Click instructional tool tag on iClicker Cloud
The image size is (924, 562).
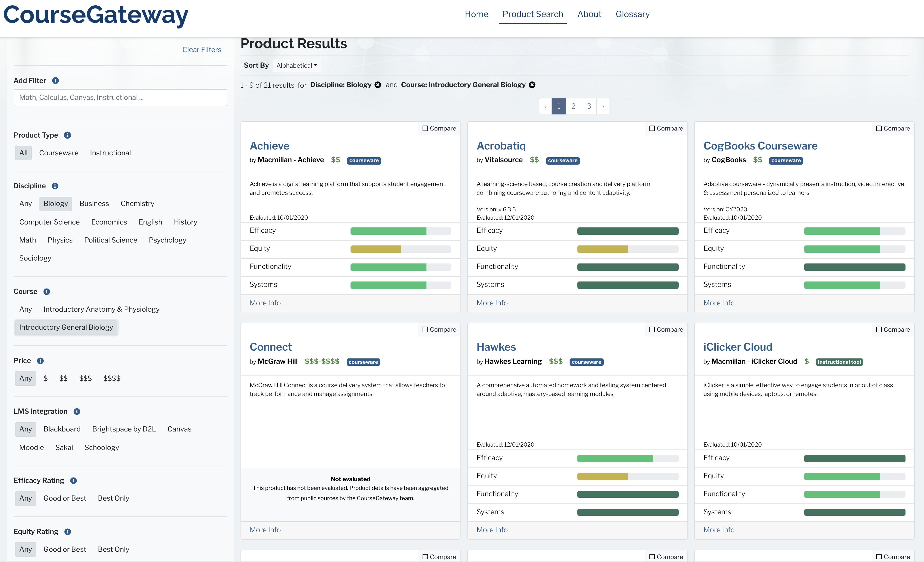tap(839, 362)
